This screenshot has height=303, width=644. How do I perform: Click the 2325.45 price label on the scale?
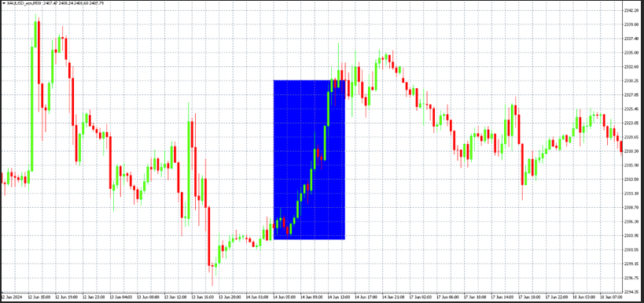point(631,109)
